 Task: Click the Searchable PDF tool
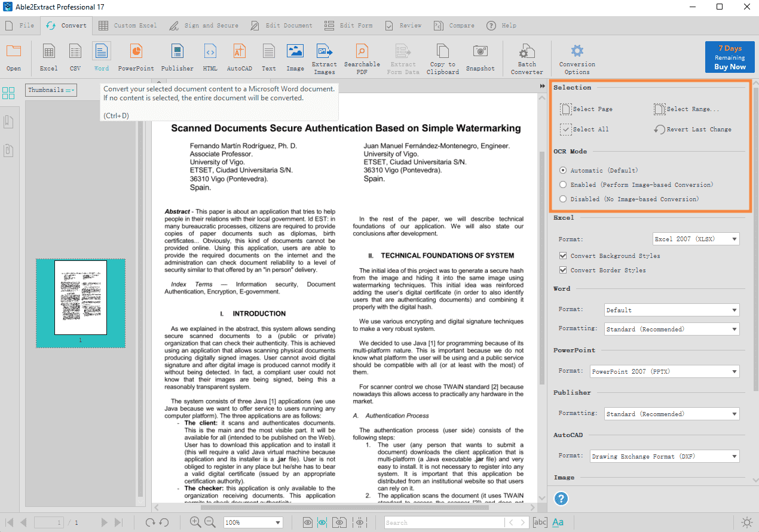[x=362, y=57]
